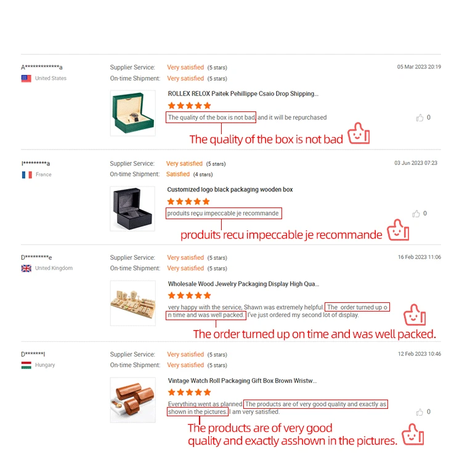Click the United Kingdom flag icon
Image resolution: width=462 pixels, height=476 pixels.
[26, 268]
